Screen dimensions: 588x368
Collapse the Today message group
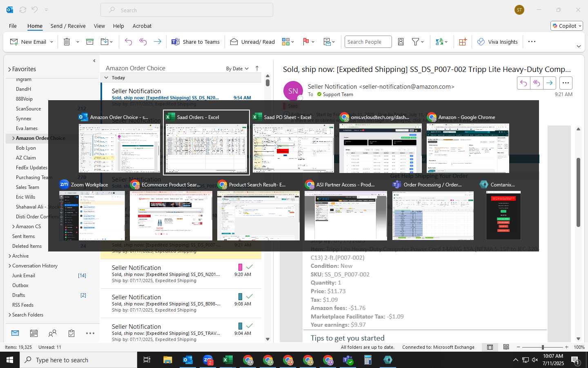click(x=107, y=78)
